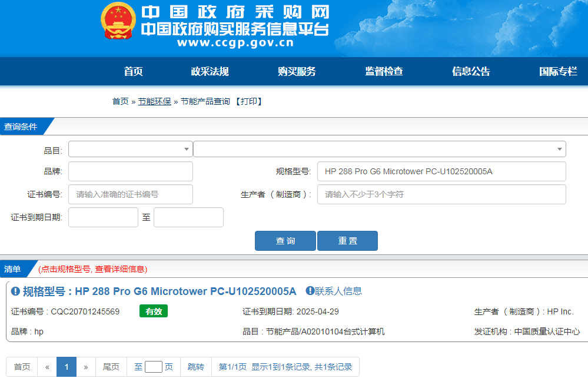Select page 1 in pagination
Image resolution: width=588 pixels, height=388 pixels.
[67, 367]
